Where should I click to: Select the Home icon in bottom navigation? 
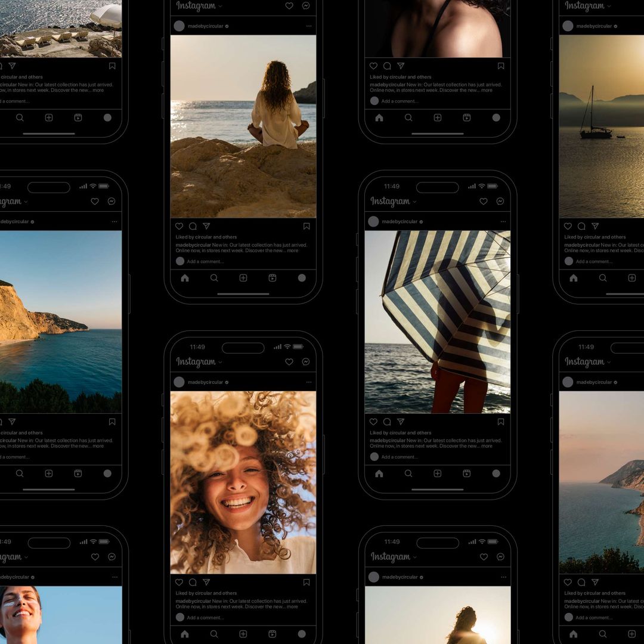tap(185, 635)
